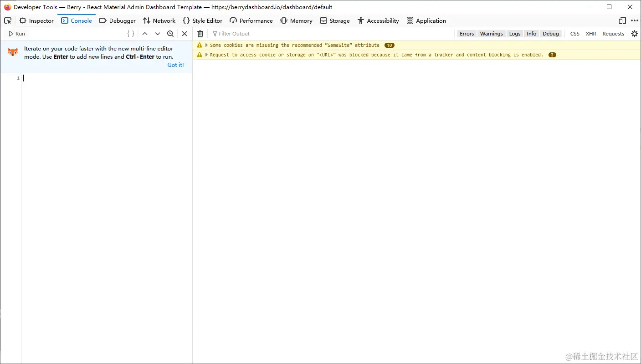This screenshot has width=641, height=364.
Task: Toggle the Info filter
Action: click(532, 34)
